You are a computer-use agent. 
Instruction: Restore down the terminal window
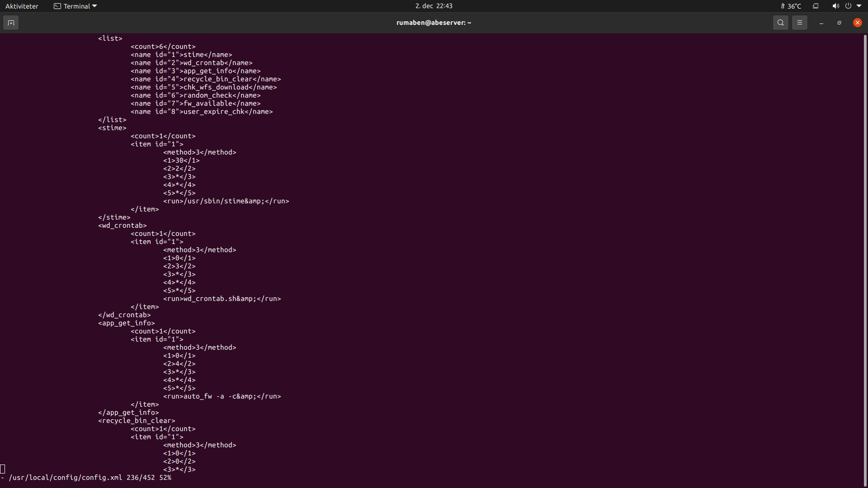pos(839,23)
